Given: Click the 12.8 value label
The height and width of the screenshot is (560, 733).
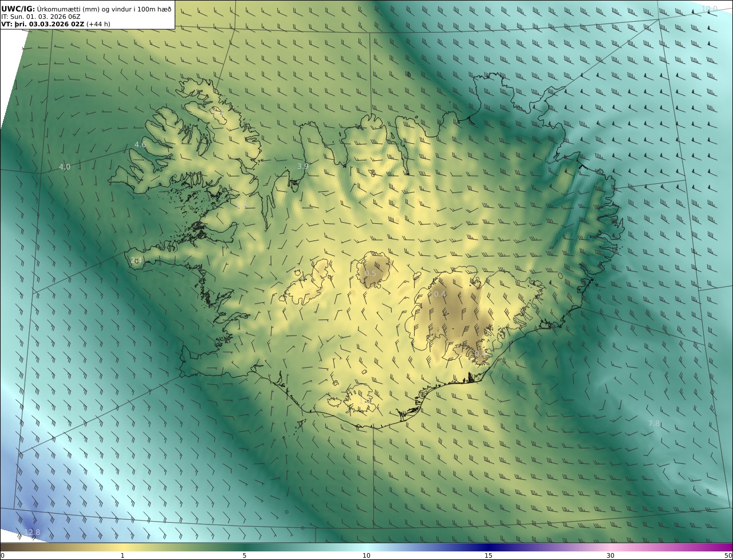Looking at the screenshot, I should point(32,533).
